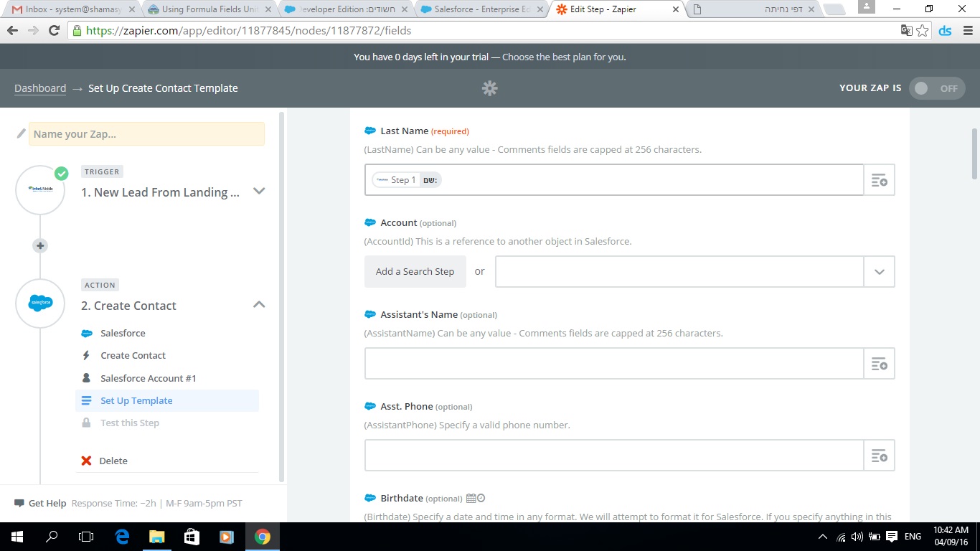Open Windows Store from the taskbar
The width and height of the screenshot is (980, 551).
coord(192,537)
